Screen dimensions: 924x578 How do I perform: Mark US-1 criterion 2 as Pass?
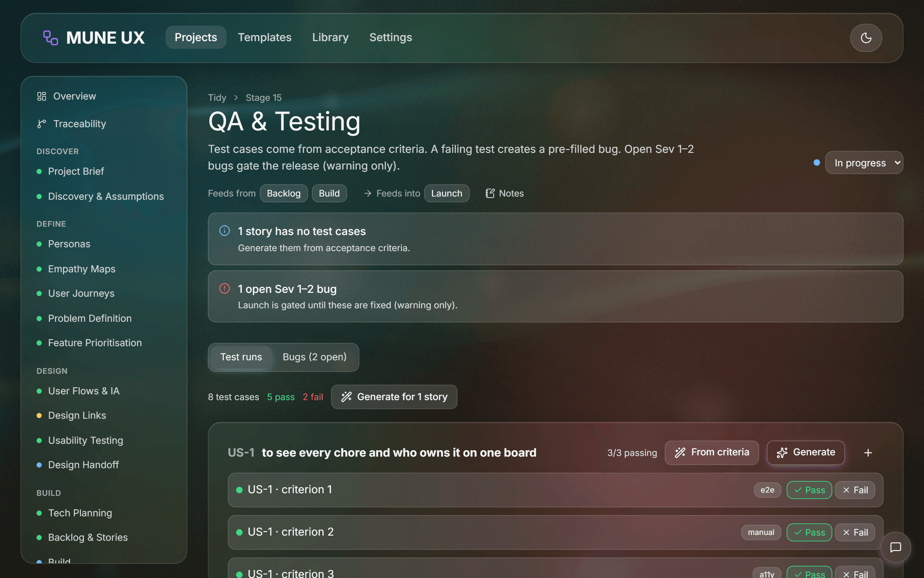click(809, 532)
